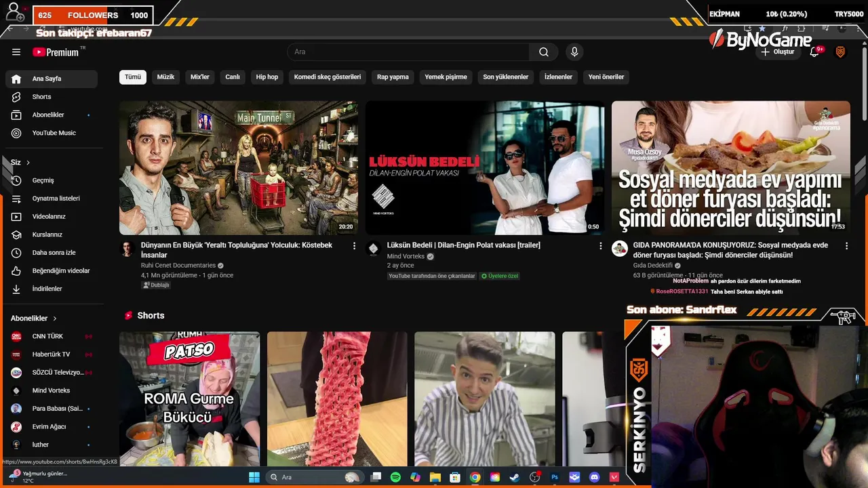The width and height of the screenshot is (868, 488).
Task: Click the search magnifier button
Action: (x=544, y=52)
